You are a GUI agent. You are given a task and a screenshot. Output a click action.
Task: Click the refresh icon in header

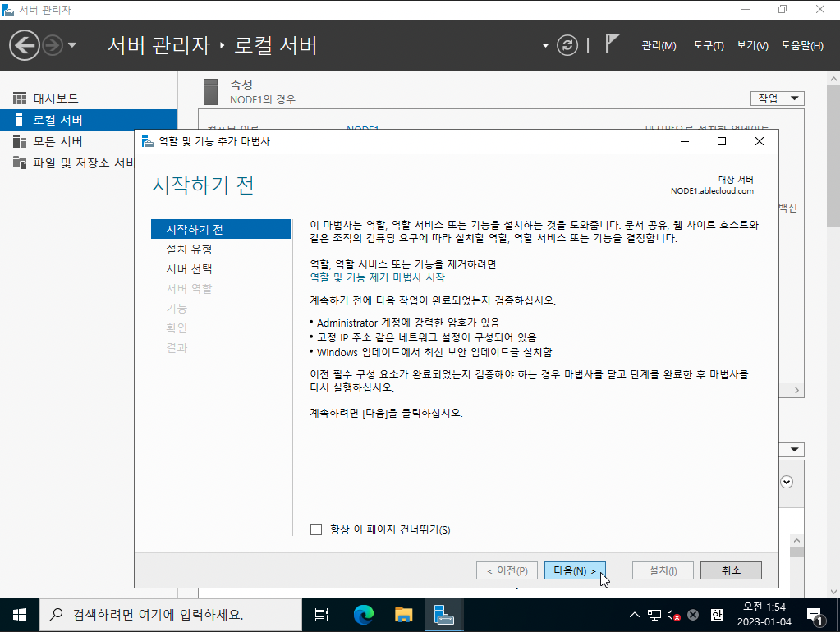567,45
